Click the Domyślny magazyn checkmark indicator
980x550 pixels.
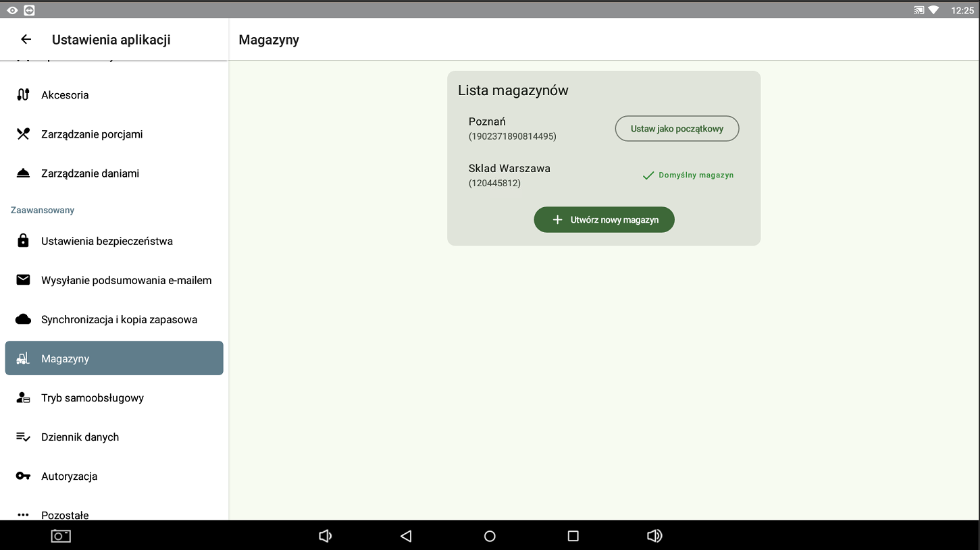[x=648, y=175]
